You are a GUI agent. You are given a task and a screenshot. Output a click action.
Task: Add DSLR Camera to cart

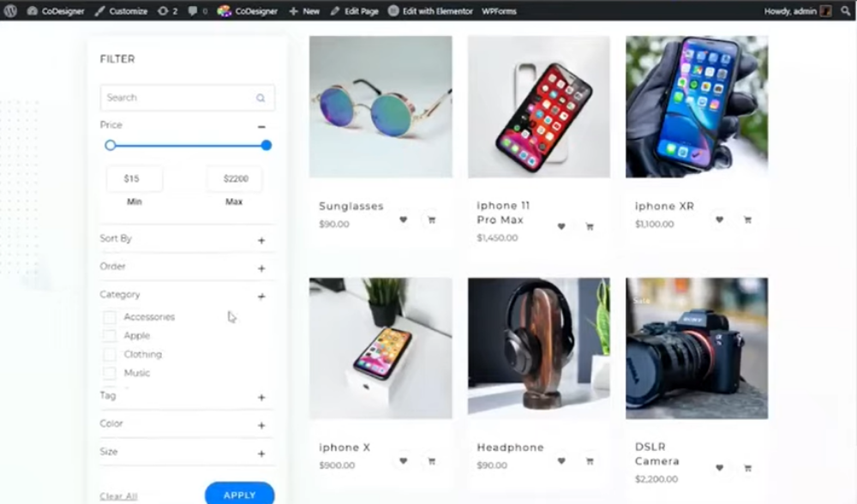(747, 468)
